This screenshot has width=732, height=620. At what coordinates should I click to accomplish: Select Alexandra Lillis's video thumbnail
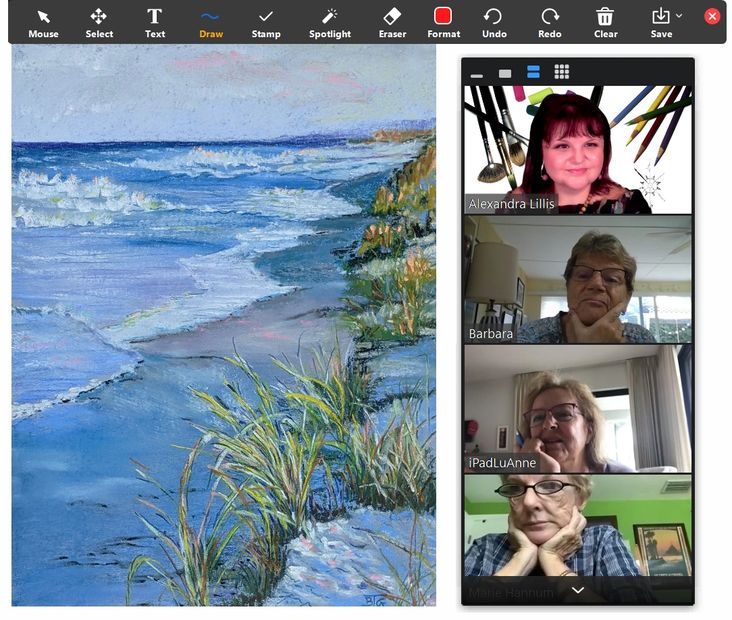[x=577, y=149]
